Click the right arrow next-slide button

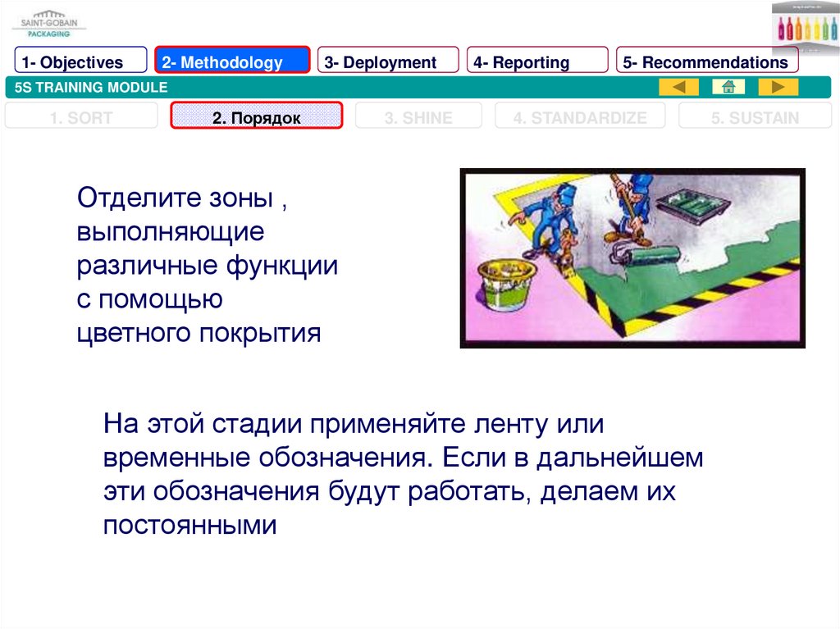(778, 88)
